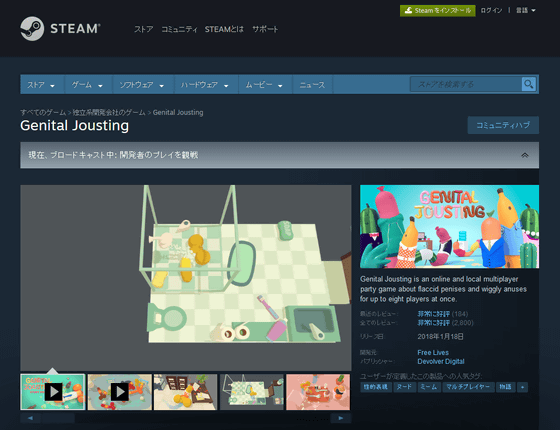Click the main screenshot preview area
The height and width of the screenshot is (430, 560).
coord(186,278)
